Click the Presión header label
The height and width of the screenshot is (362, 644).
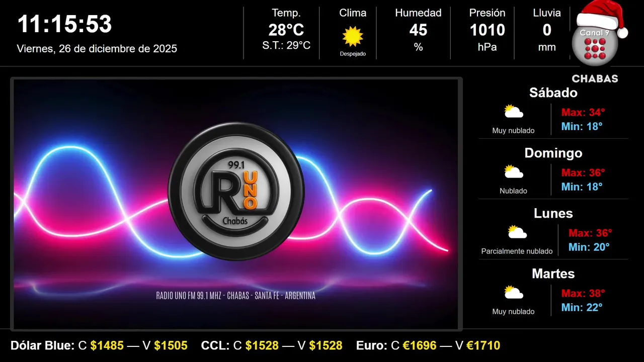487,13
